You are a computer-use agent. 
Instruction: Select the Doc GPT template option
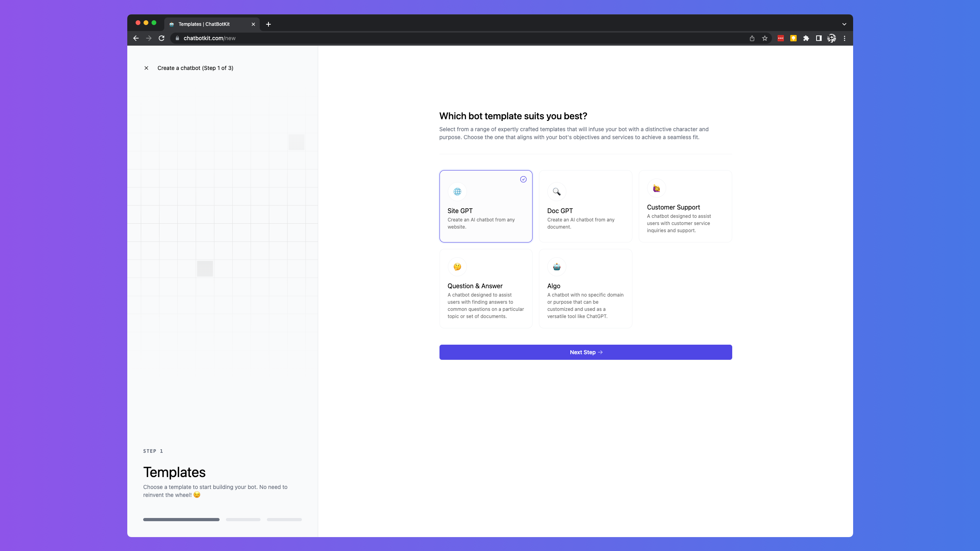[585, 206]
